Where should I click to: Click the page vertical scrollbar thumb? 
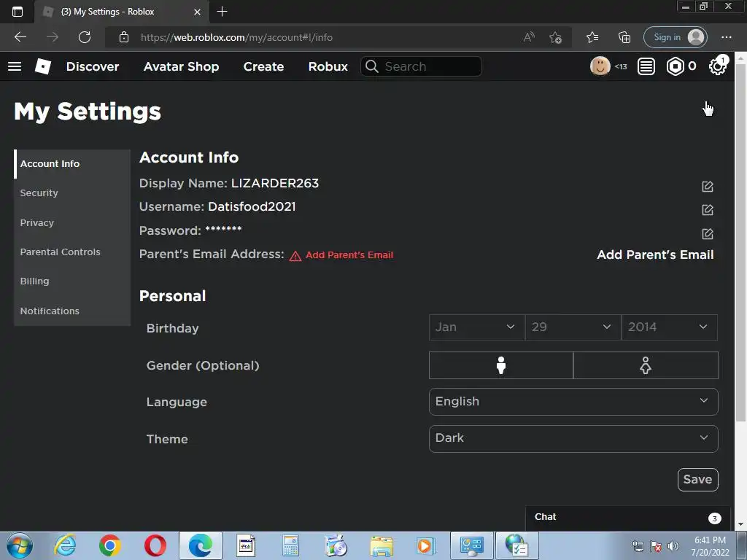pos(740,243)
